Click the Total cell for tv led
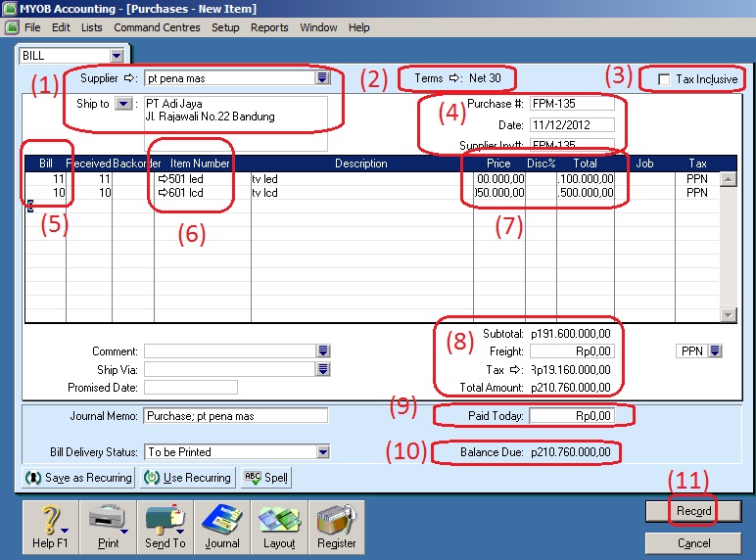This screenshot has height=560, width=756. (x=586, y=179)
